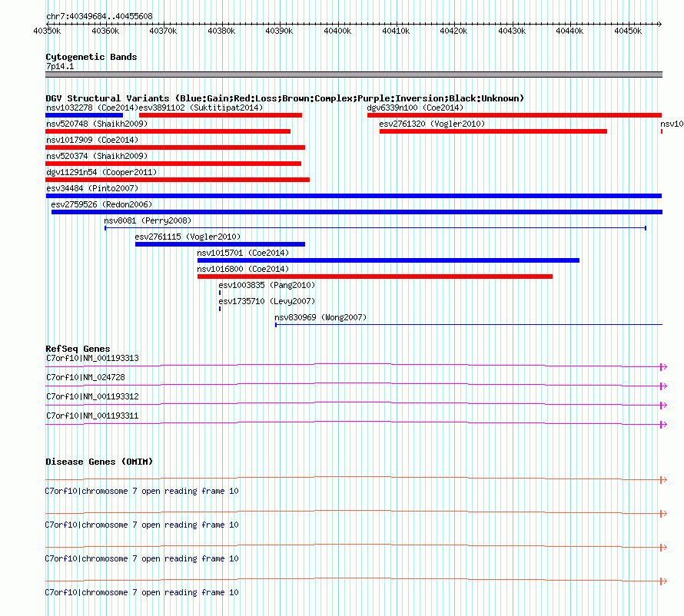This screenshot has width=684, height=616.
Task: Click the 40380k ruler tick label
Action: pos(221,31)
